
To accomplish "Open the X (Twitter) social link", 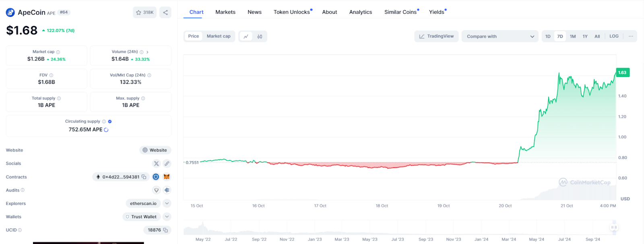I will [x=157, y=163].
